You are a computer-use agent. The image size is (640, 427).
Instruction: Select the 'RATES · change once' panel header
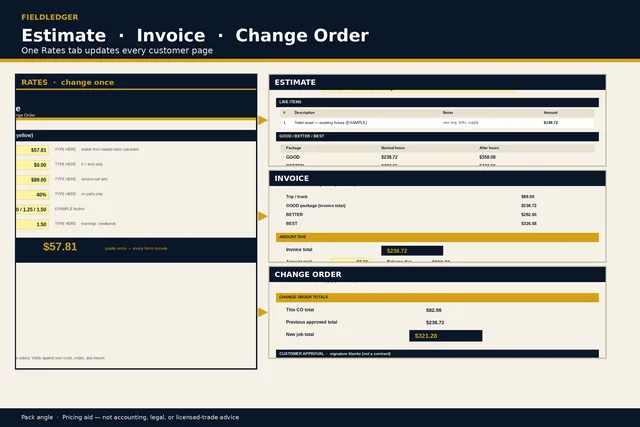pyautogui.click(x=136, y=82)
